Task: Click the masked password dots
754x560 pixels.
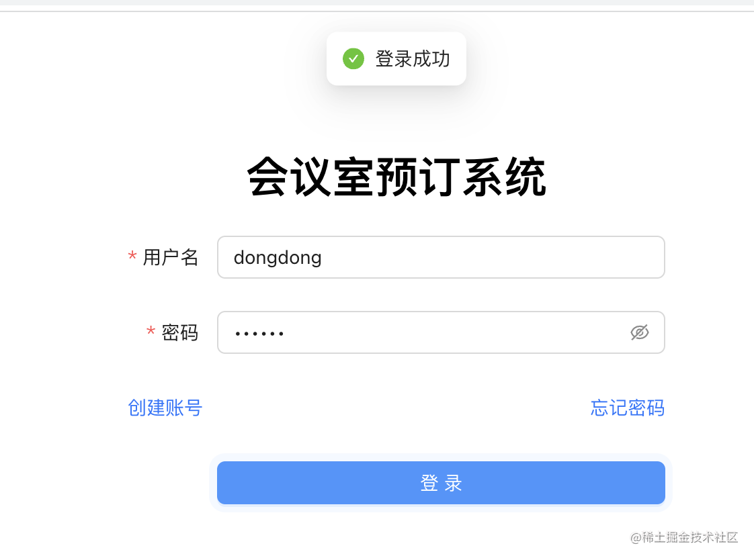Action: 259,333
